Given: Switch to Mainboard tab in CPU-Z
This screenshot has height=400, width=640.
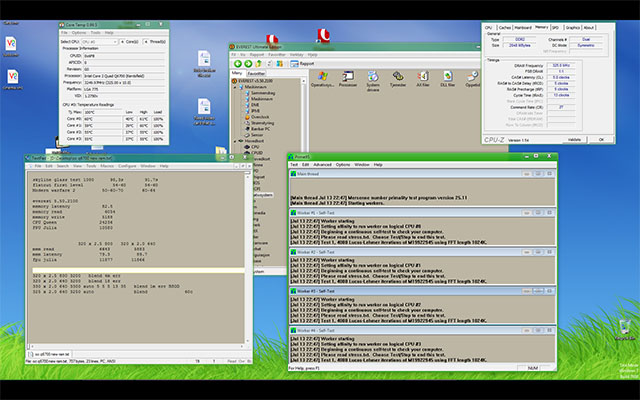Looking at the screenshot, I should point(523,28).
